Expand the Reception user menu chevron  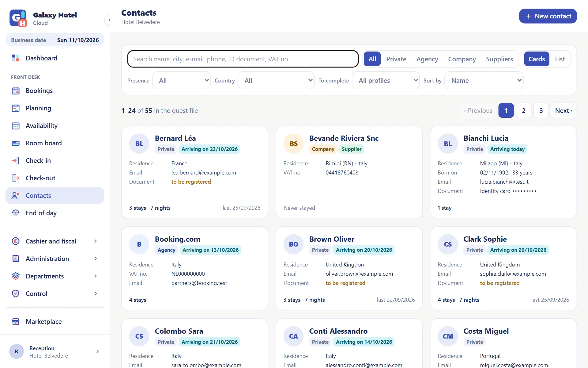[97, 351]
